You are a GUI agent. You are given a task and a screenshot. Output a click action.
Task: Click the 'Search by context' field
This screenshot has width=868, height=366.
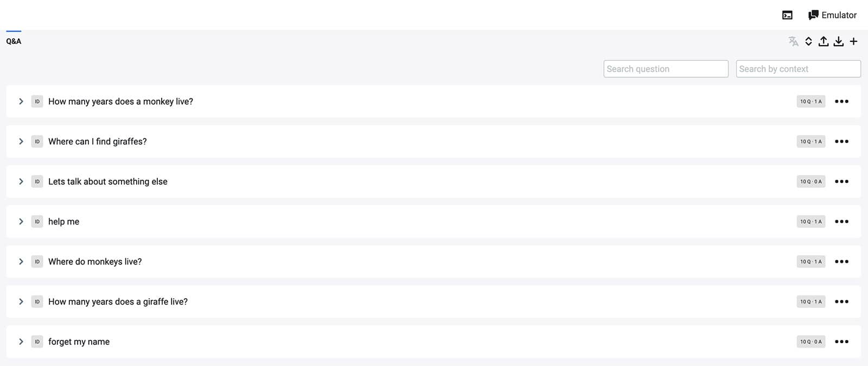pos(798,69)
